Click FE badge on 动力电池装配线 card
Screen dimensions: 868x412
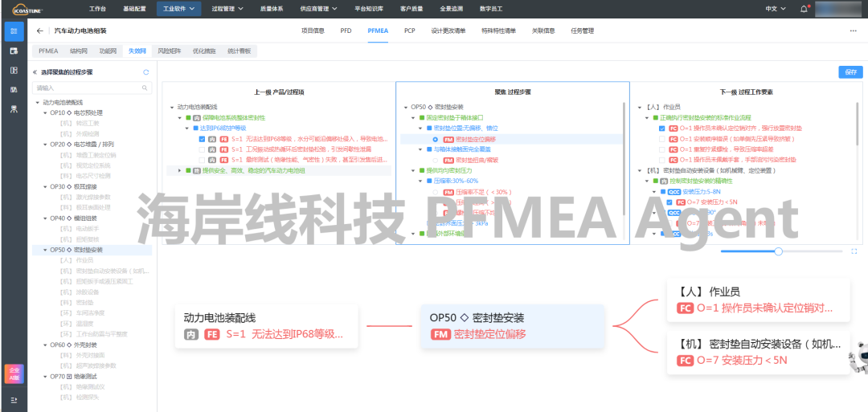[x=211, y=334]
